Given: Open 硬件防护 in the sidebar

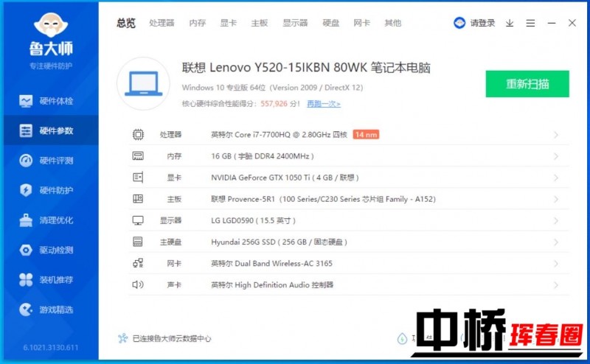Looking at the screenshot, I should click(49, 190).
